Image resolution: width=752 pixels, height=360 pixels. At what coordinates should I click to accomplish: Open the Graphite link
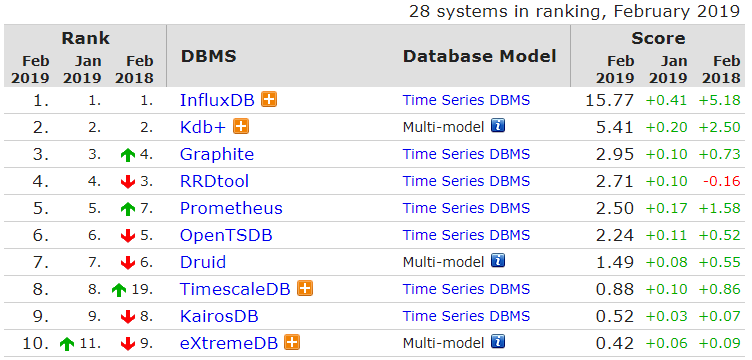coord(217,154)
